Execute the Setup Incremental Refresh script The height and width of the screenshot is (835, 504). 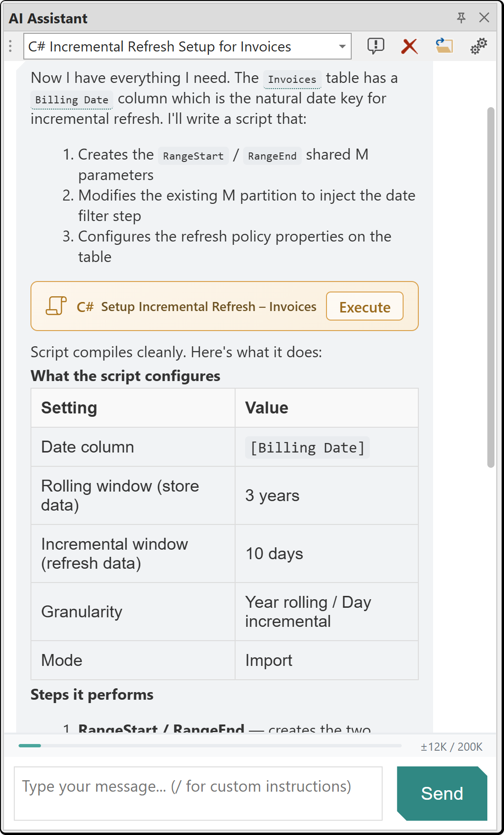[365, 306]
